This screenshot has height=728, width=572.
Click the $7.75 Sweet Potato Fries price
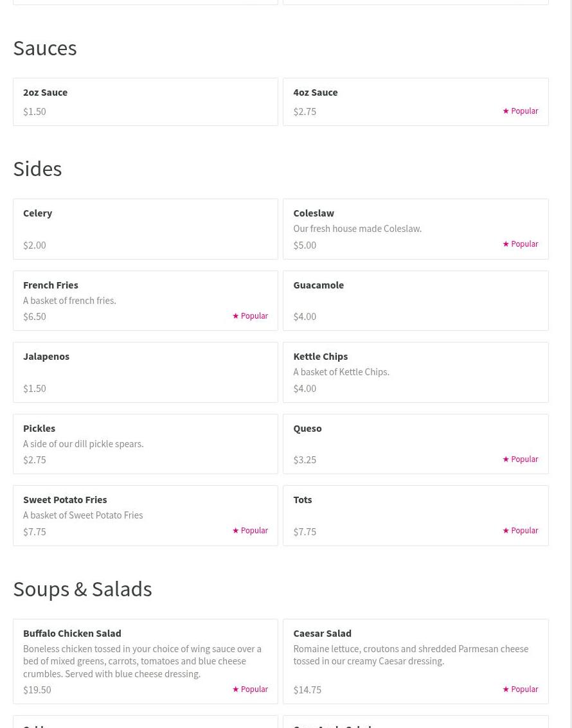tap(35, 531)
